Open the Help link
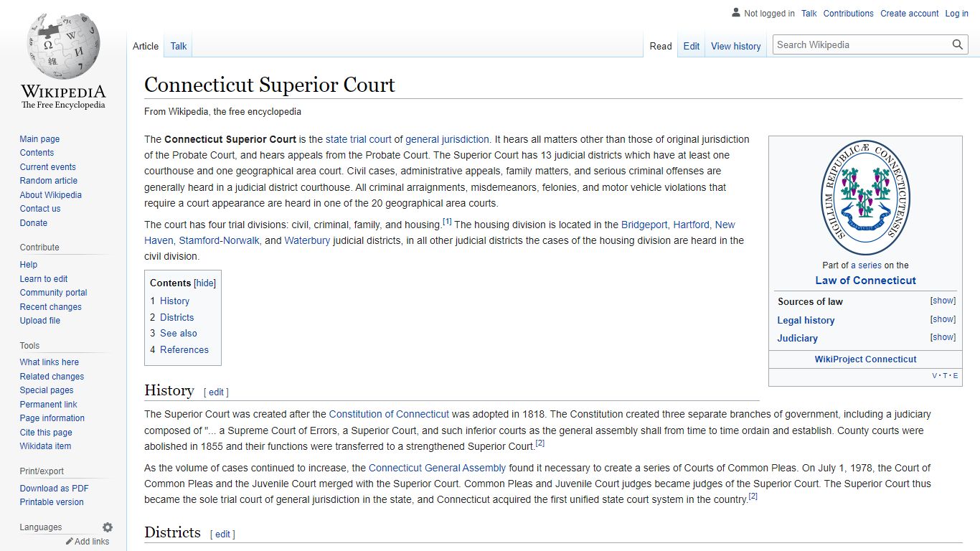 pos(29,265)
